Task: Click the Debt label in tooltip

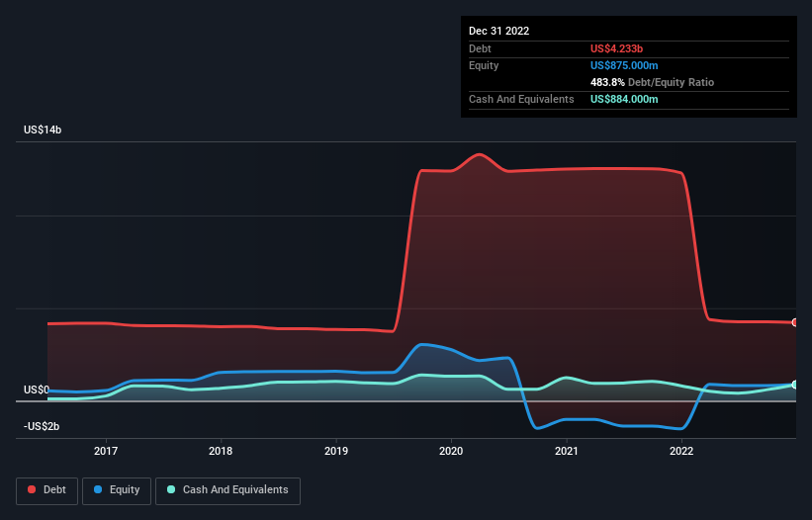Action: point(480,48)
